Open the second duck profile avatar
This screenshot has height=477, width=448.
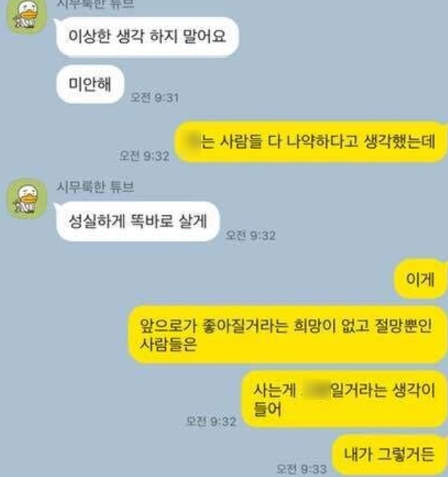(27, 199)
